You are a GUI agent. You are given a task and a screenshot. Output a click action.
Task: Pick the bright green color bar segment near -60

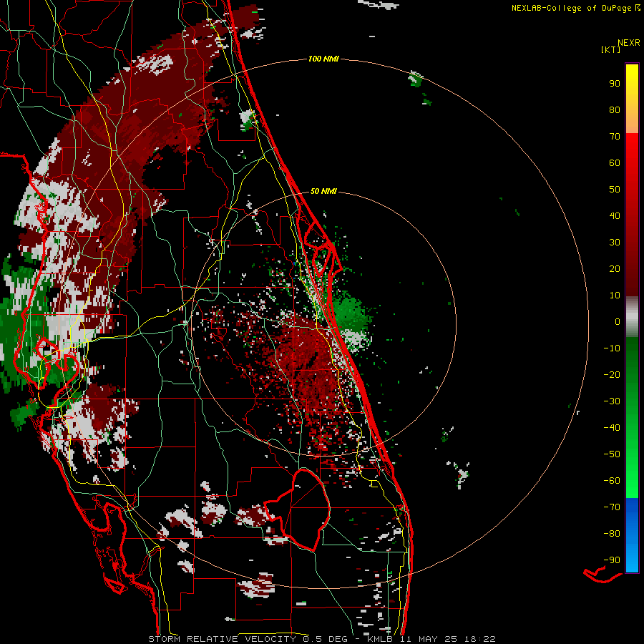click(632, 481)
